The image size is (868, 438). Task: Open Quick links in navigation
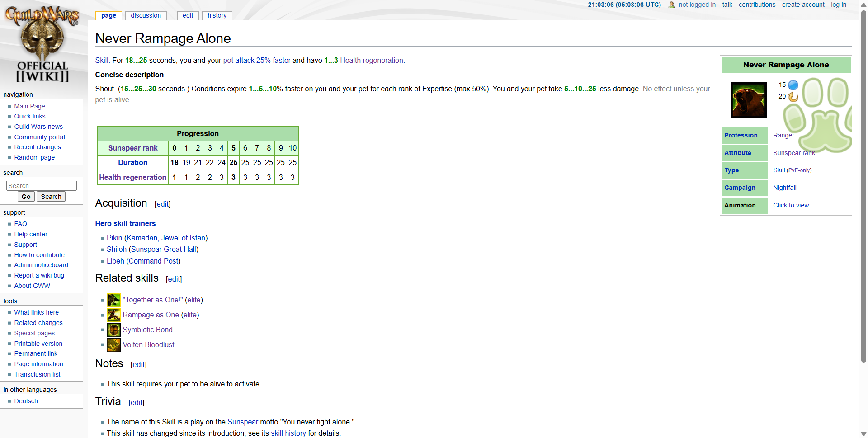coord(30,116)
